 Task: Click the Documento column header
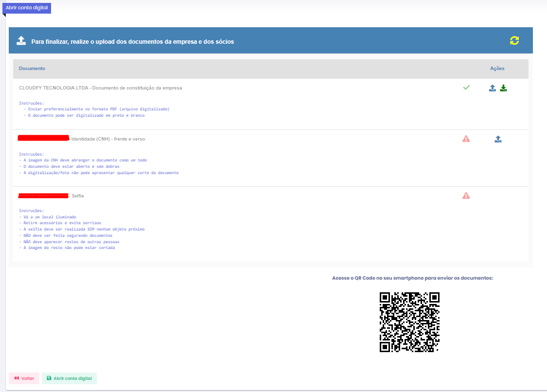click(x=32, y=69)
